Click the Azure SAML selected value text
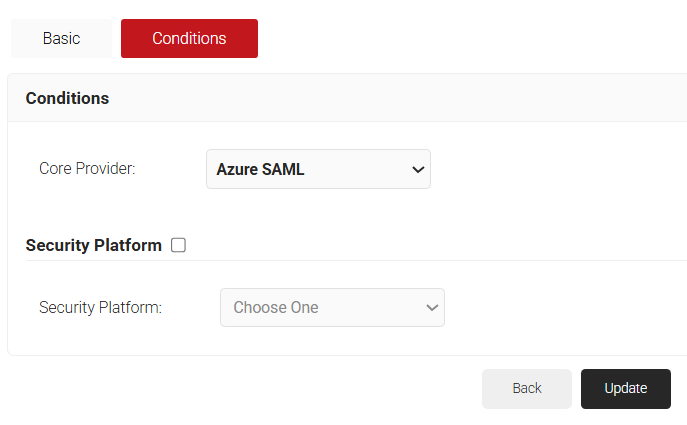Screen dimensions: 687x425 (x=260, y=170)
